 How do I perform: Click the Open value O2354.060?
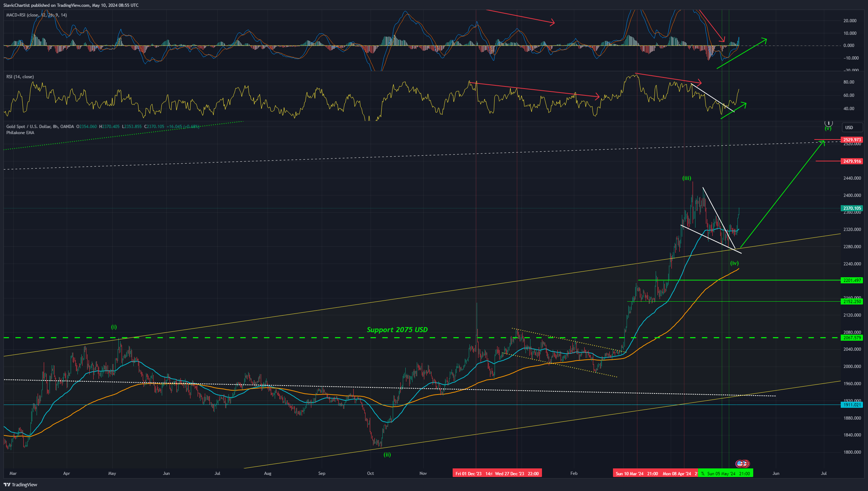click(x=86, y=127)
